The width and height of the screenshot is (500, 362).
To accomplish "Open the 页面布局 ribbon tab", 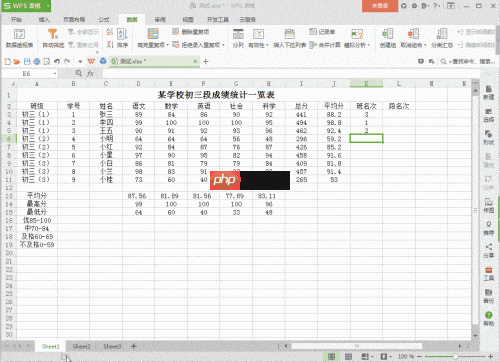I will click(74, 20).
